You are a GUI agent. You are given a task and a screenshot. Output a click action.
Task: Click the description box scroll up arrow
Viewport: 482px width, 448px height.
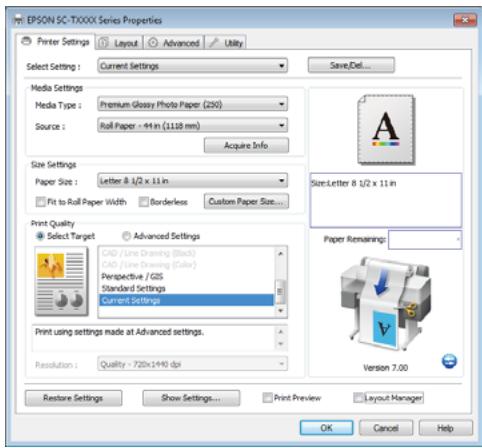coord(280,332)
